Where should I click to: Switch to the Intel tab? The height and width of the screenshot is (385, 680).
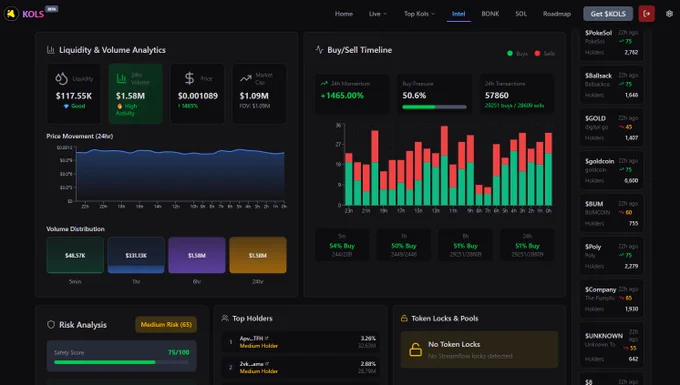[458, 14]
